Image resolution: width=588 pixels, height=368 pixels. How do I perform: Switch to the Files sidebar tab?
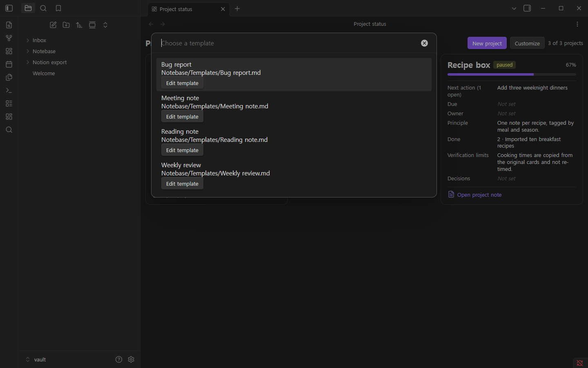click(x=28, y=8)
